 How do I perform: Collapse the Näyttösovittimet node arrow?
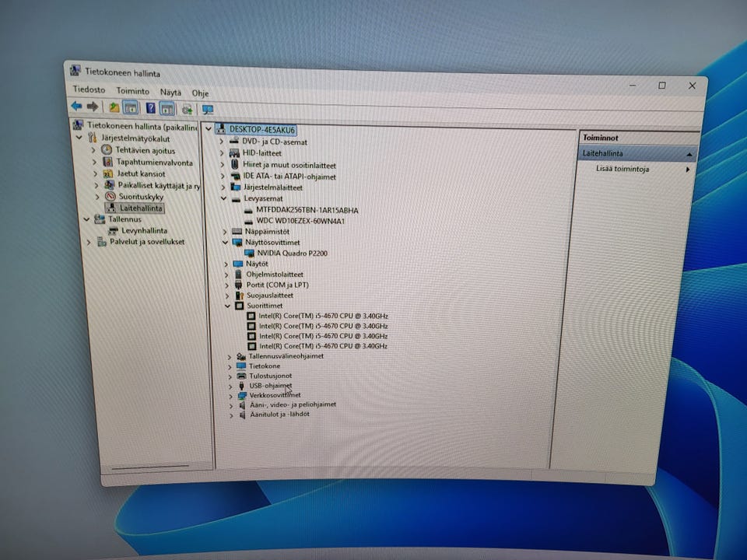coord(225,242)
